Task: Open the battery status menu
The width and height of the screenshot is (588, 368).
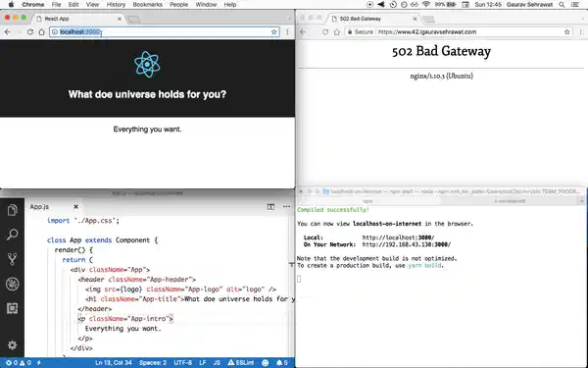Action: click(445, 5)
